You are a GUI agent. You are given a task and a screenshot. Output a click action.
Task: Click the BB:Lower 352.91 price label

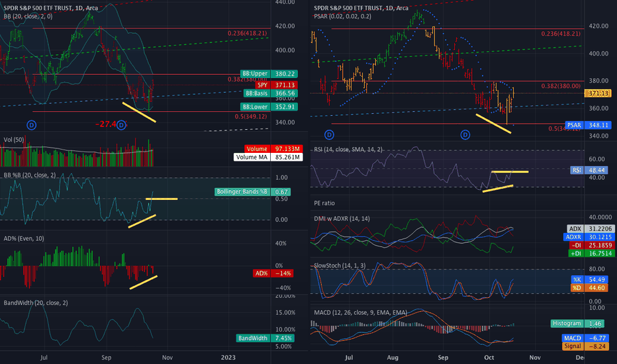point(269,107)
